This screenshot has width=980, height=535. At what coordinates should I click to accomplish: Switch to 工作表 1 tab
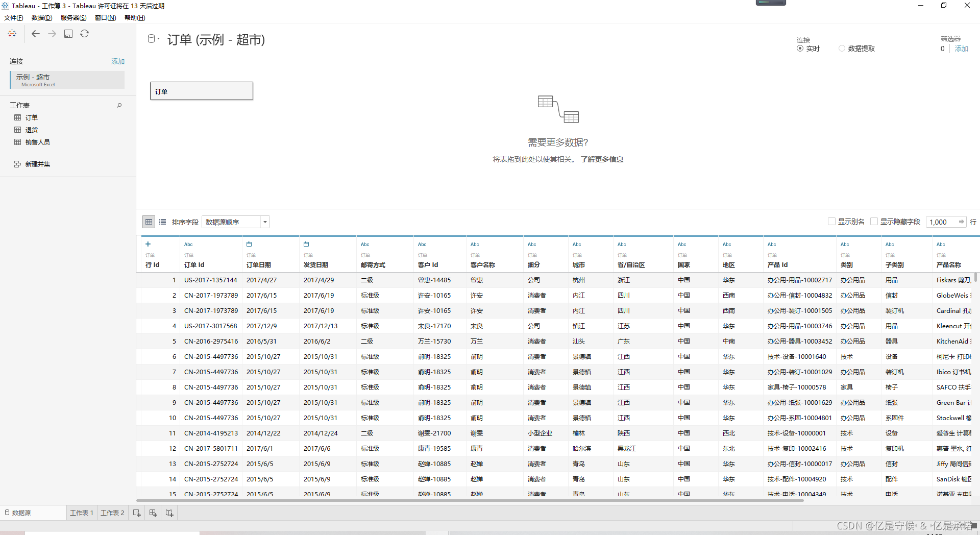point(82,513)
